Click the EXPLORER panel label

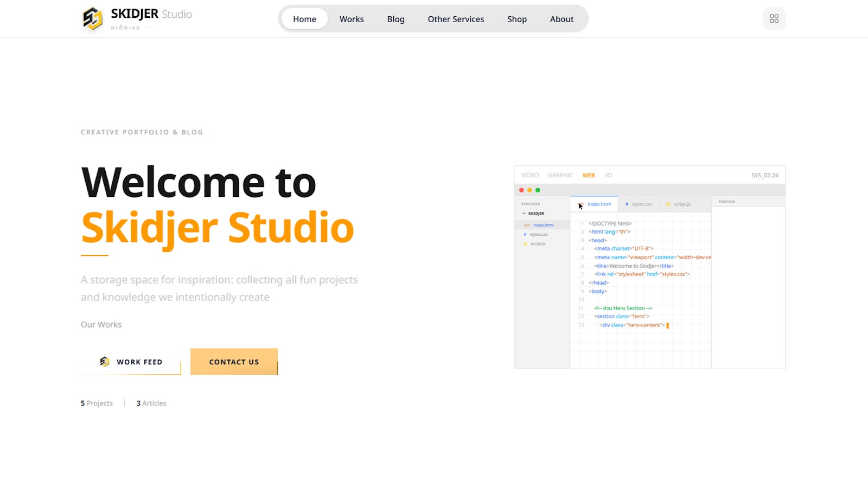click(531, 204)
